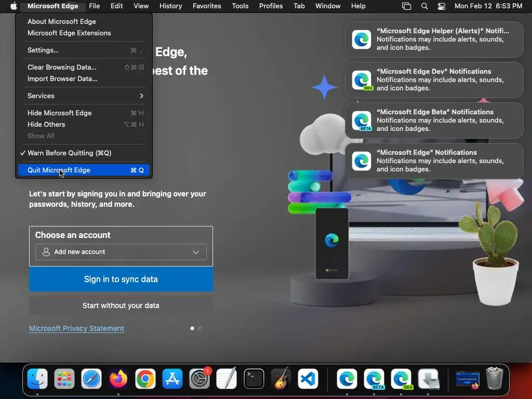The image size is (532, 399).
Task: Open the "Microsoft Edge Dev" Notifications banner
Action: click(434, 80)
